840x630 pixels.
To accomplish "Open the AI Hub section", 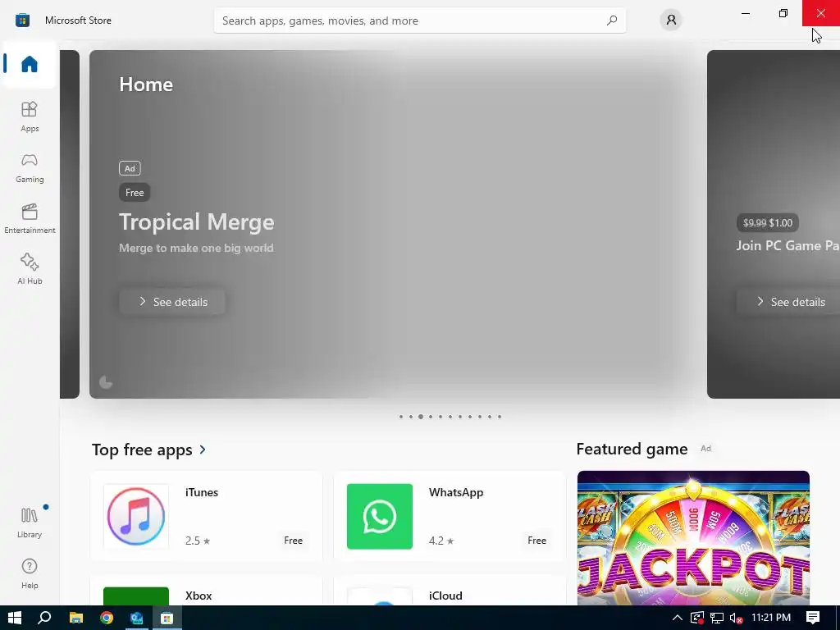I will pos(30,269).
